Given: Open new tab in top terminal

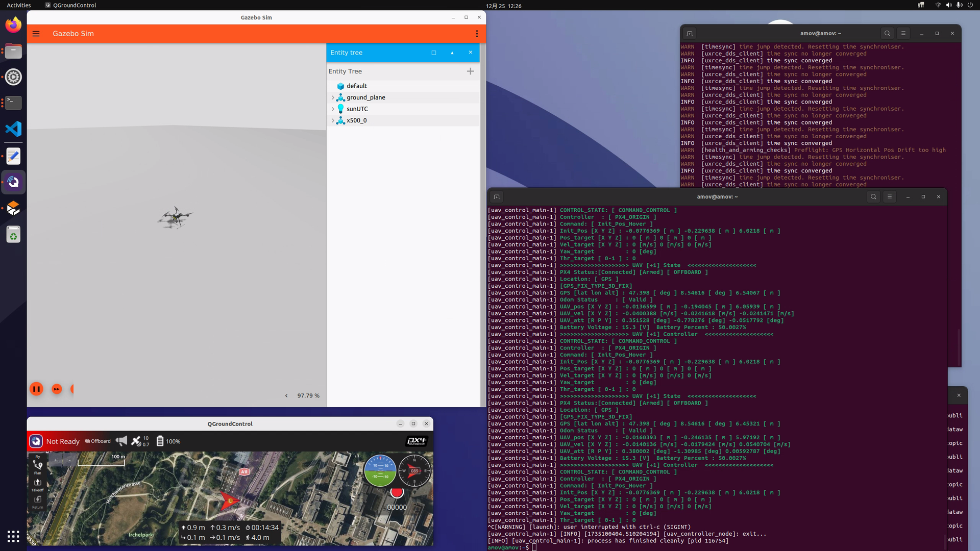Looking at the screenshot, I should pyautogui.click(x=690, y=34).
